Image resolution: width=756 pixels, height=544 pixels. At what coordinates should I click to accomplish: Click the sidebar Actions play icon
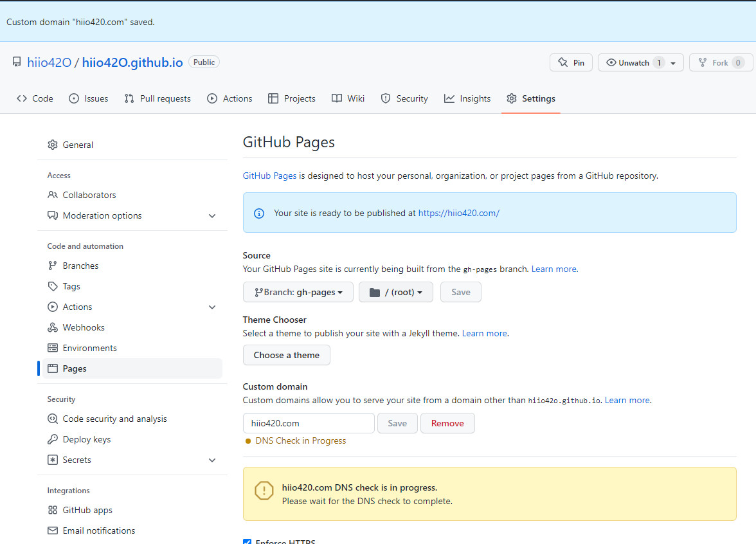[53, 307]
